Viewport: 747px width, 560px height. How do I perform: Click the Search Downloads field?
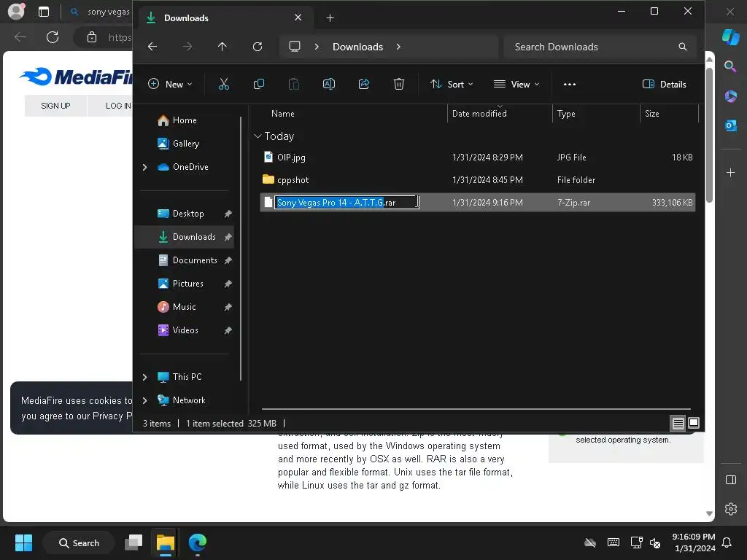pos(600,47)
